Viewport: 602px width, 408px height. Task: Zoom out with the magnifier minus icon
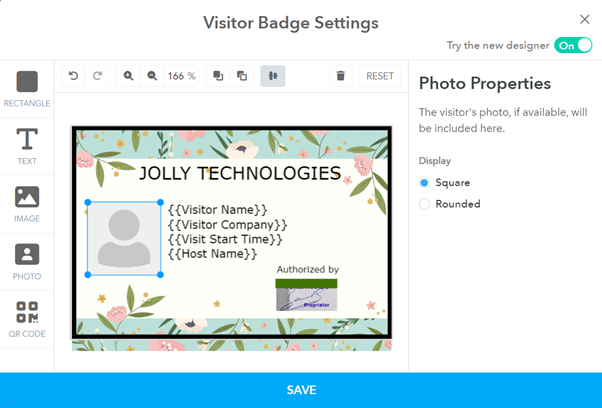(x=152, y=76)
